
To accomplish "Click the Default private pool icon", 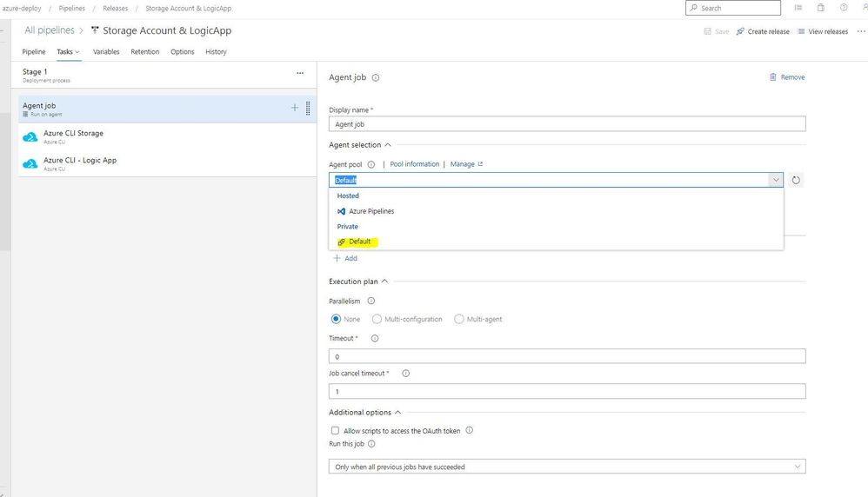I will click(x=342, y=242).
